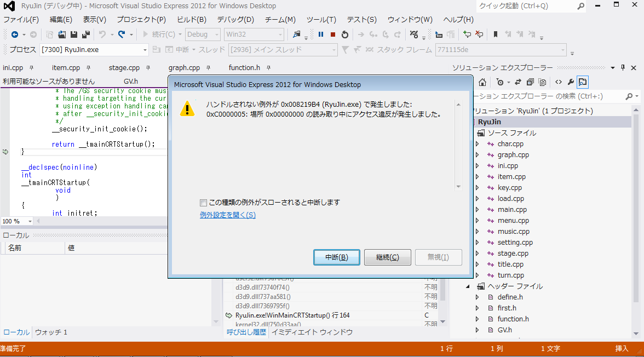The height and width of the screenshot is (357, 644).
Task: Save the current file with the floppy icon
Action: (x=74, y=34)
